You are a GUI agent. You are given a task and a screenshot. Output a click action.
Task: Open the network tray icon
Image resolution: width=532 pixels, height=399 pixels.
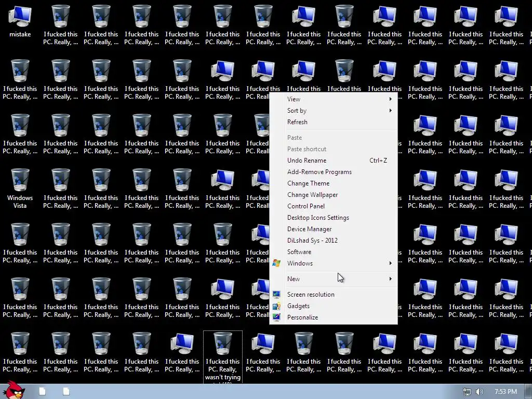[x=467, y=392]
